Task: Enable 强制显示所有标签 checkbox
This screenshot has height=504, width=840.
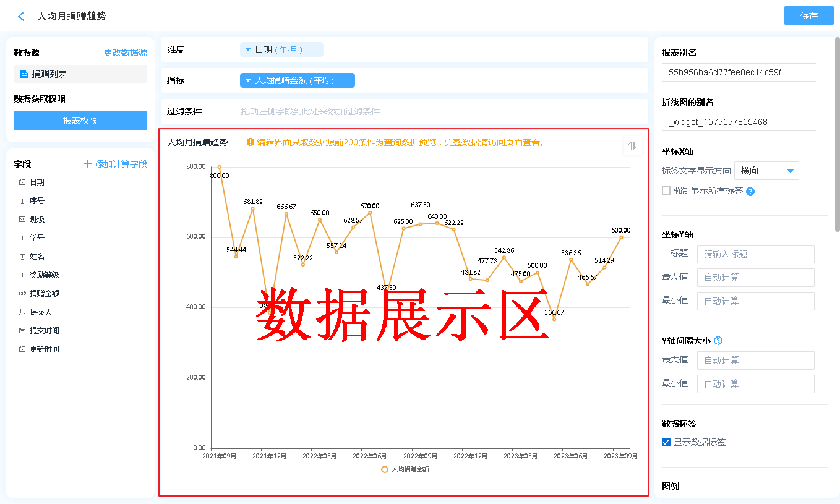Action: pyautogui.click(x=666, y=190)
